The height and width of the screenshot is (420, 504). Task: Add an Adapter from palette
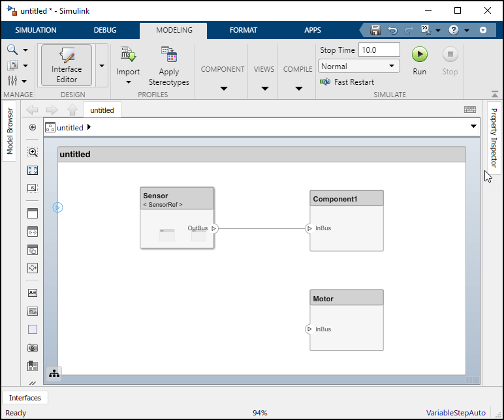[33, 268]
